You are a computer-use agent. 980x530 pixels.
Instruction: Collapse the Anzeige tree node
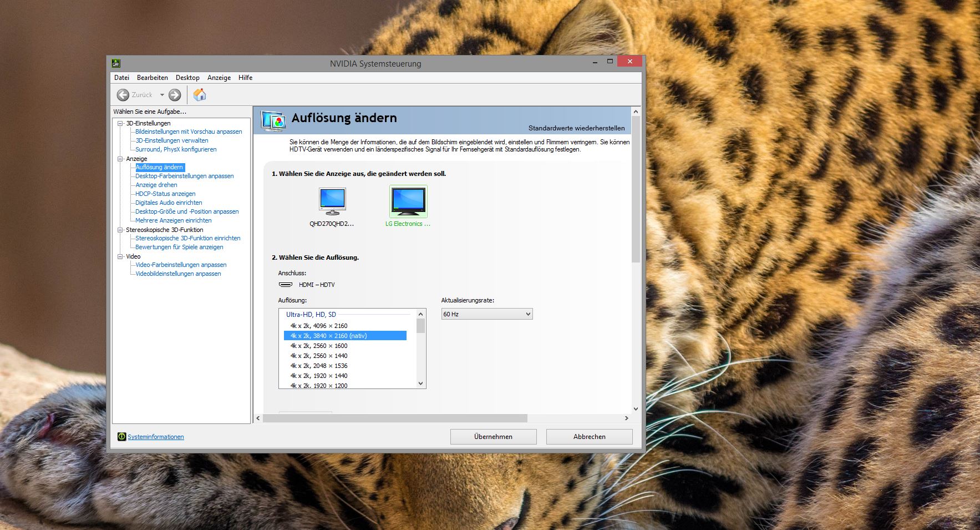pyautogui.click(x=120, y=159)
